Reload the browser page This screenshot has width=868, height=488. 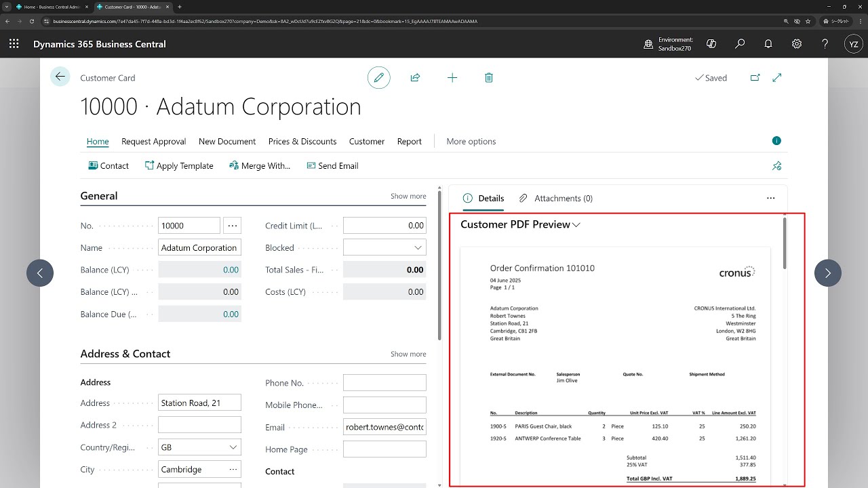click(31, 21)
